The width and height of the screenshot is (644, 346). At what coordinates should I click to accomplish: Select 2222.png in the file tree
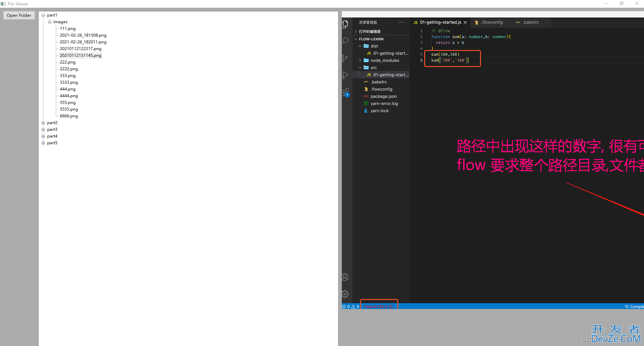69,69
